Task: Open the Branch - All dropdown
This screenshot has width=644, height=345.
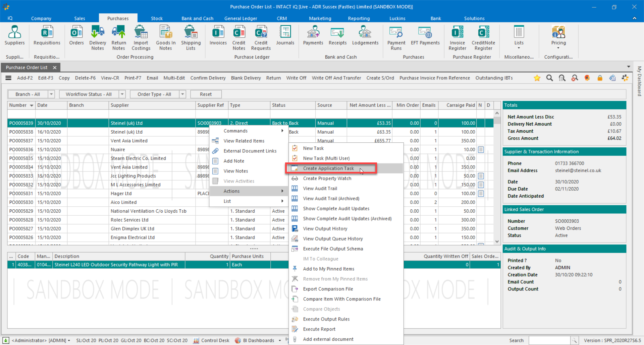Action: [52, 94]
